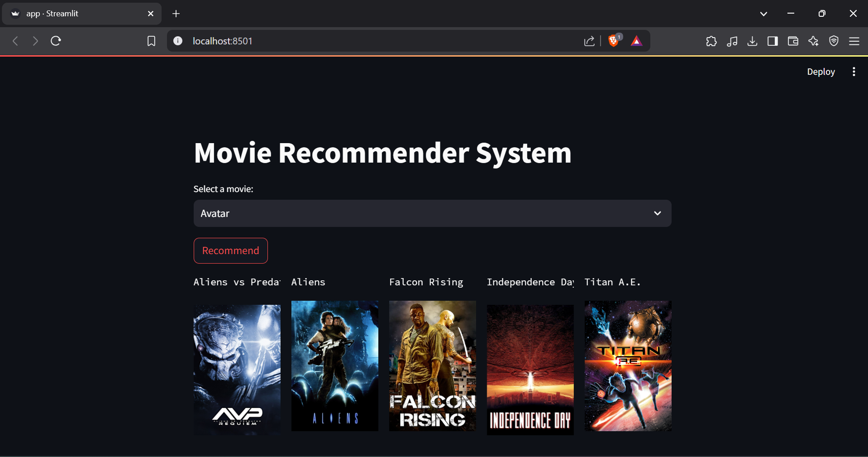The image size is (868, 457).
Task: Open Brave Rewards triangle icon
Action: pos(636,41)
